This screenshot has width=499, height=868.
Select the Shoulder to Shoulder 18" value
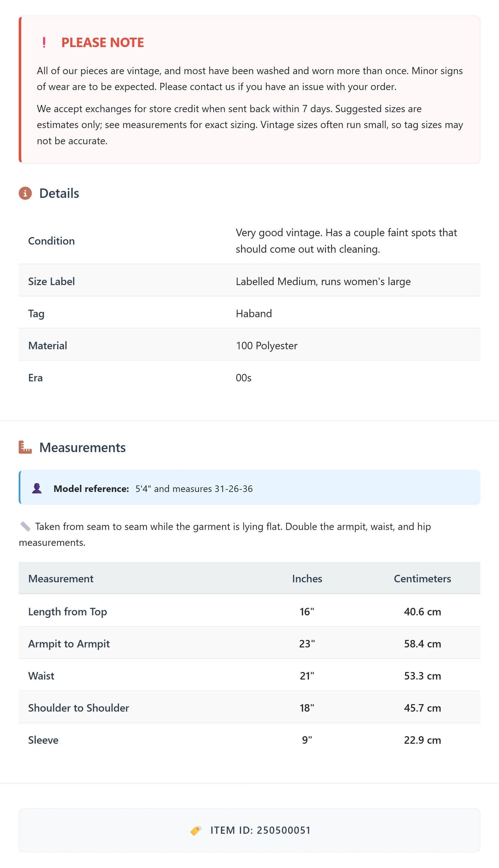(307, 708)
